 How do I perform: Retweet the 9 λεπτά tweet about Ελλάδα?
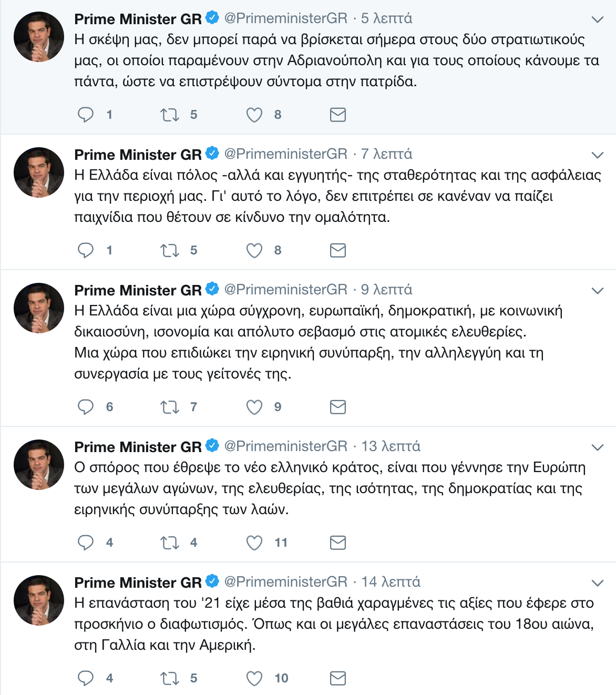tap(170, 407)
